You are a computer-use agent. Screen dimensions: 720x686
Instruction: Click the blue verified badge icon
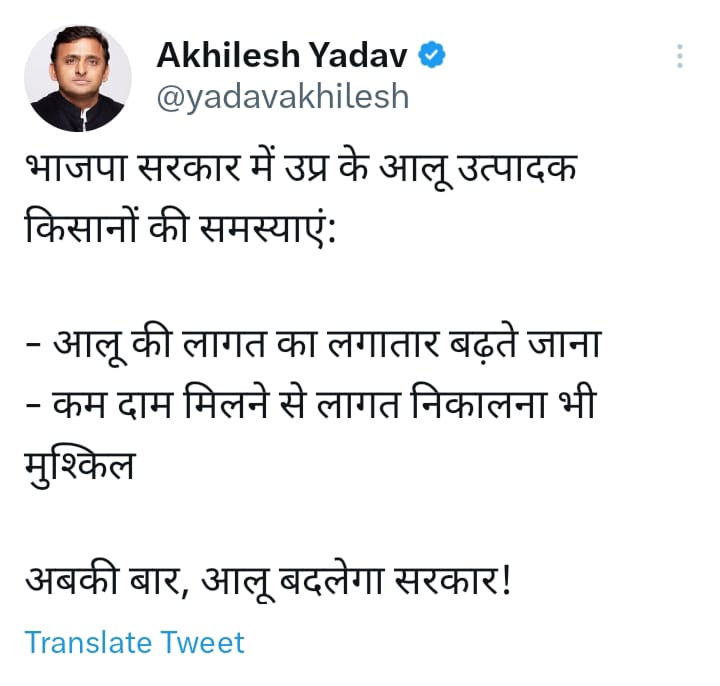(x=431, y=55)
